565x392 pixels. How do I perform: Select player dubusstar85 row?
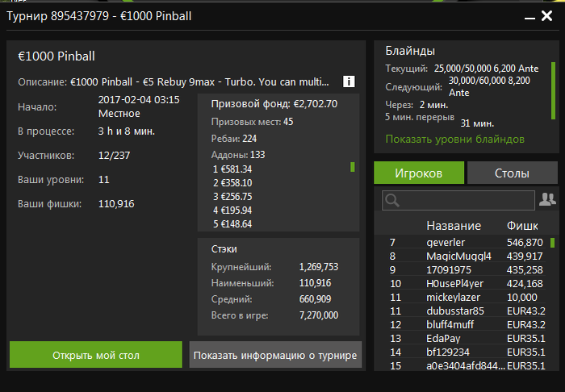pos(467,311)
